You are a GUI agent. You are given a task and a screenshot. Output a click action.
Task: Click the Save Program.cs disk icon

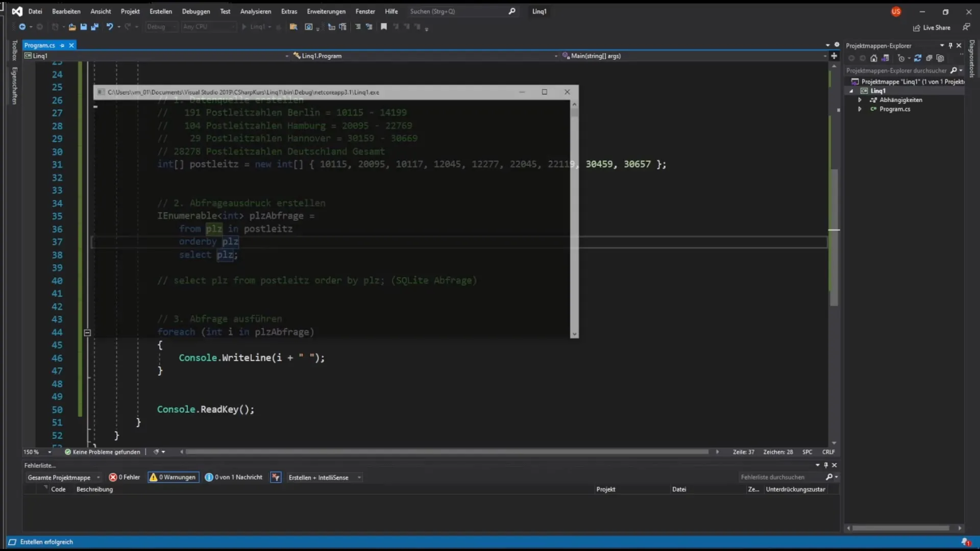pos(83,27)
